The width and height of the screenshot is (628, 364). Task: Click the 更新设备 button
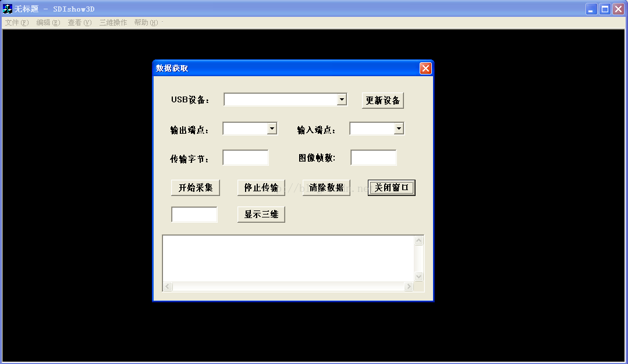[382, 101]
